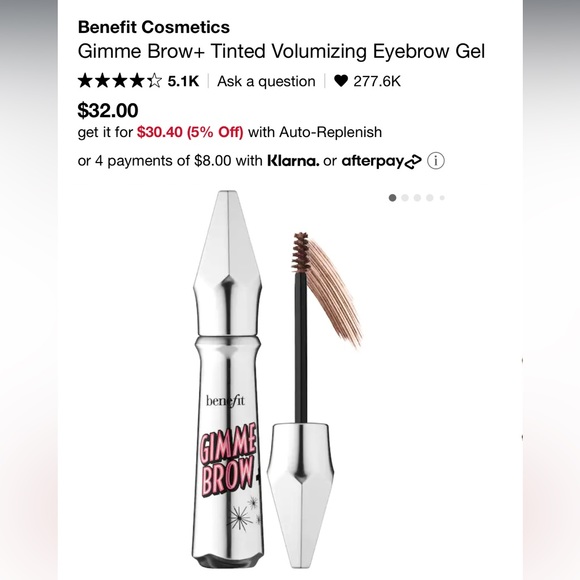
Task: Tap the heart icon to love product
Action: tap(341, 81)
